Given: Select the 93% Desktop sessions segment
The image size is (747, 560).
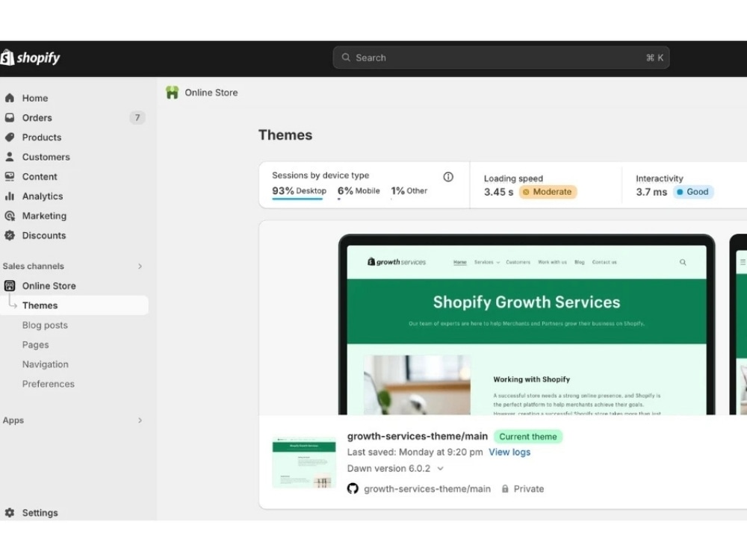Looking at the screenshot, I should pos(300,191).
